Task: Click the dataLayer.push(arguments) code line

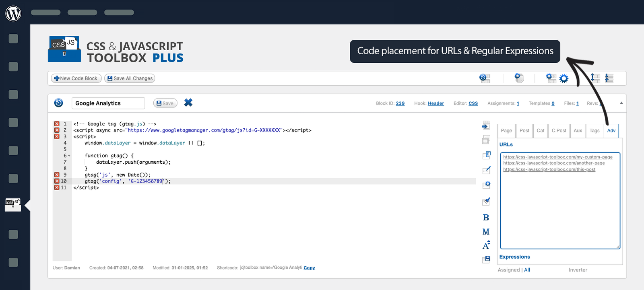Action: (133, 162)
